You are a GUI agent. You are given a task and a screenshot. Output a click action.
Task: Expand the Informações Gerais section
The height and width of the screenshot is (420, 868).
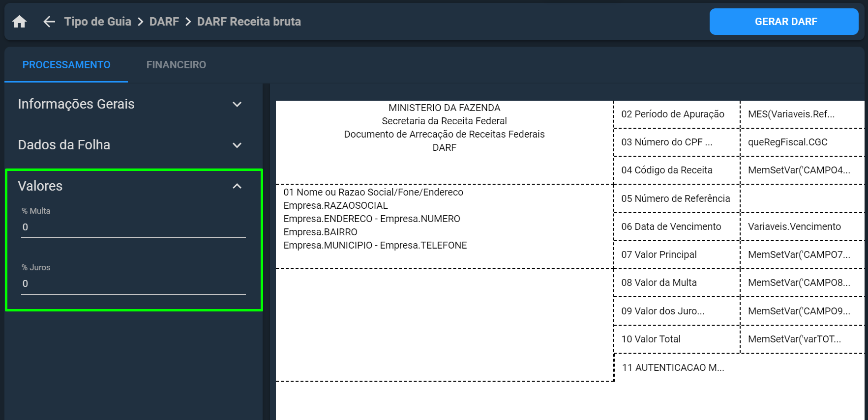[130, 104]
